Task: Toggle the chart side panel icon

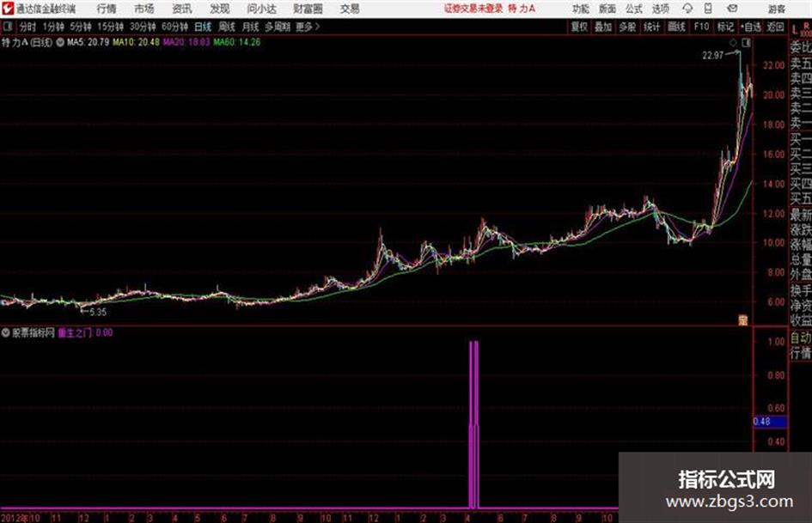Action: 746,43
